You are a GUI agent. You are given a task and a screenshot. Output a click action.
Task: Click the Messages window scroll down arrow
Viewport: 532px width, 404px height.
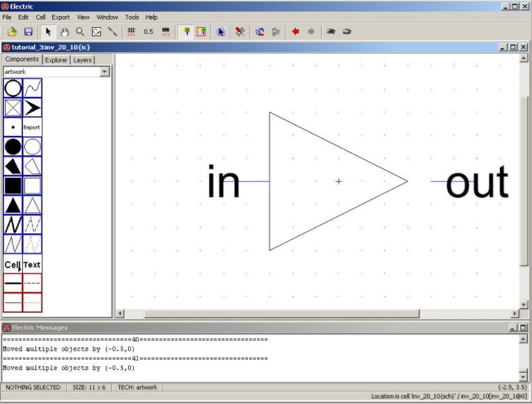523,377
